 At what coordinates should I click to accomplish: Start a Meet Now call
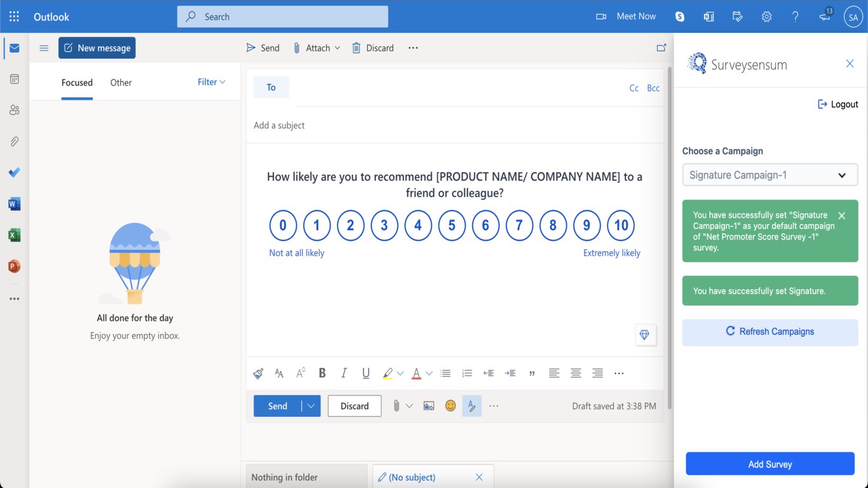(626, 17)
